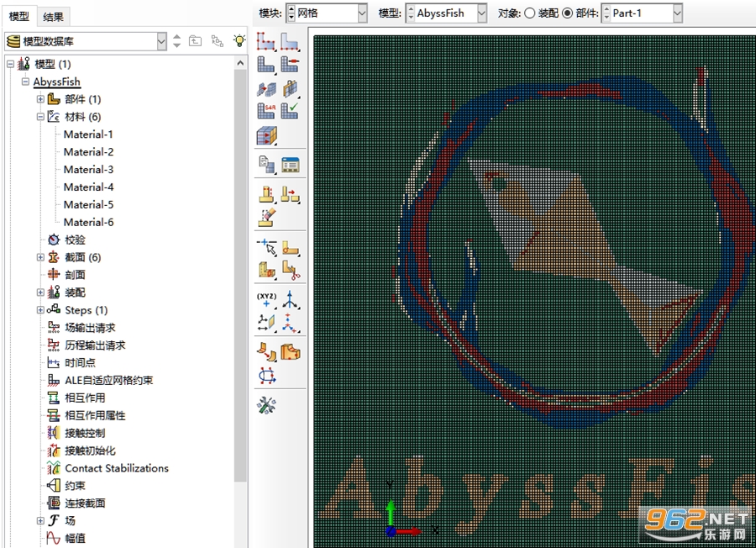The width and height of the screenshot is (756, 548).
Task: Run the Verify Mesh checkmark tool
Action: [x=289, y=111]
